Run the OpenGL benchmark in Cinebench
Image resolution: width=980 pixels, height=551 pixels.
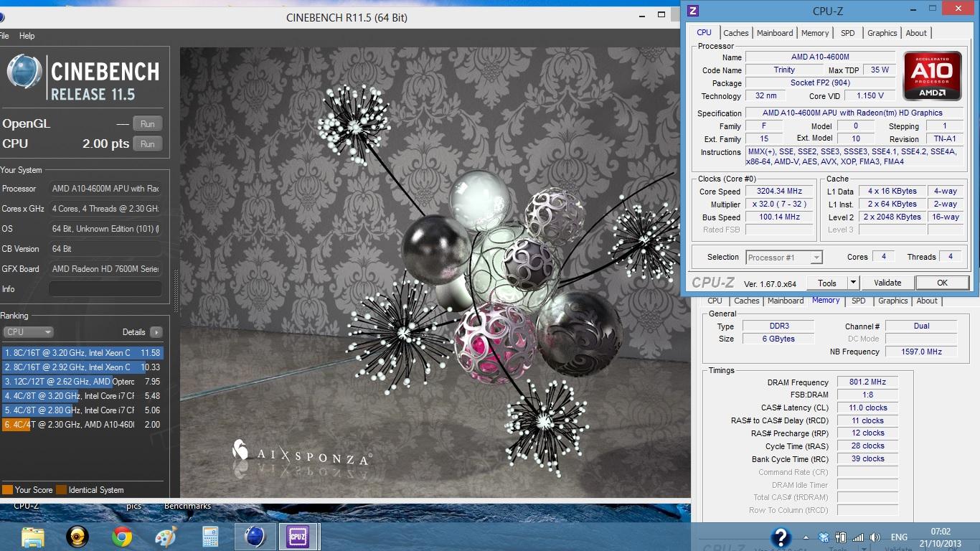(x=148, y=123)
